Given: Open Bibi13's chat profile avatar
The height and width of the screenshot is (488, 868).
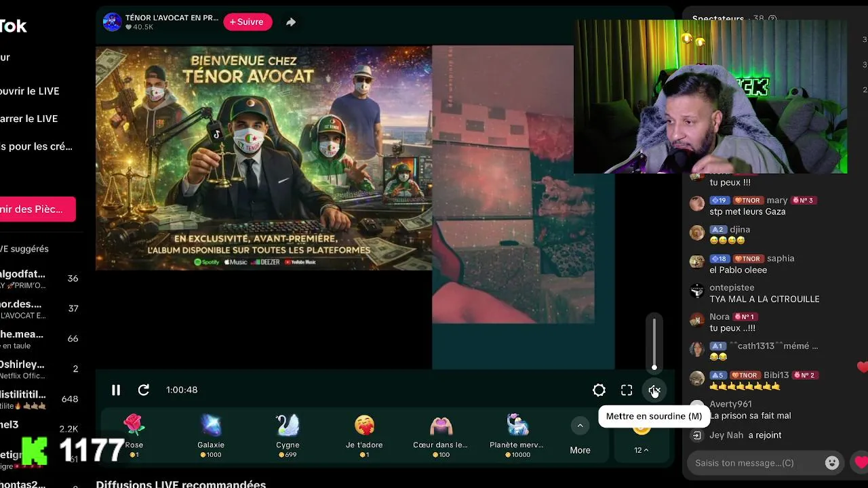Looking at the screenshot, I should 697,378.
